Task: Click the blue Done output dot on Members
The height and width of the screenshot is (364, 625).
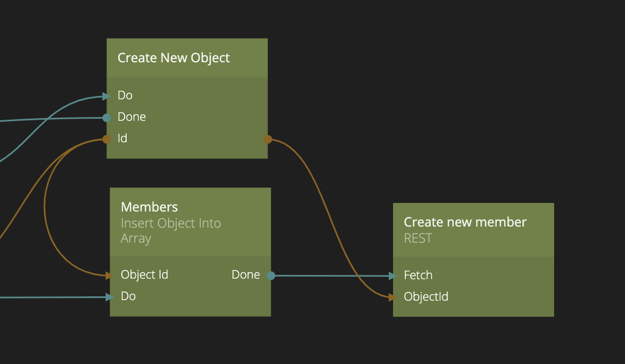Action: (271, 275)
